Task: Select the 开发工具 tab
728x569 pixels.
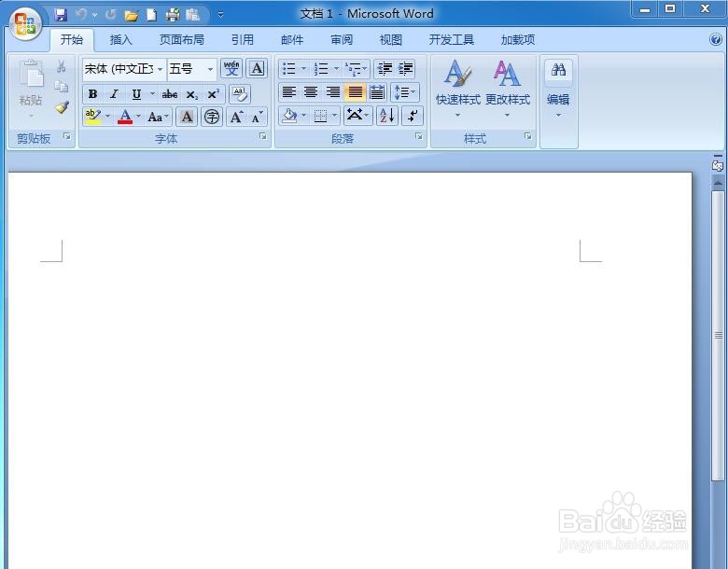Action: click(x=452, y=40)
